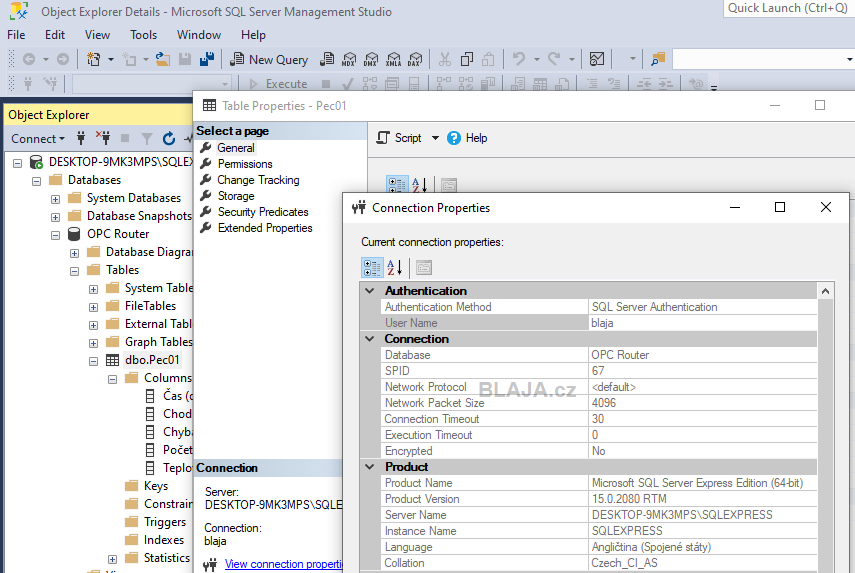The image size is (855, 573).
Task: Refresh the Object Explorer tree
Action: point(169,138)
